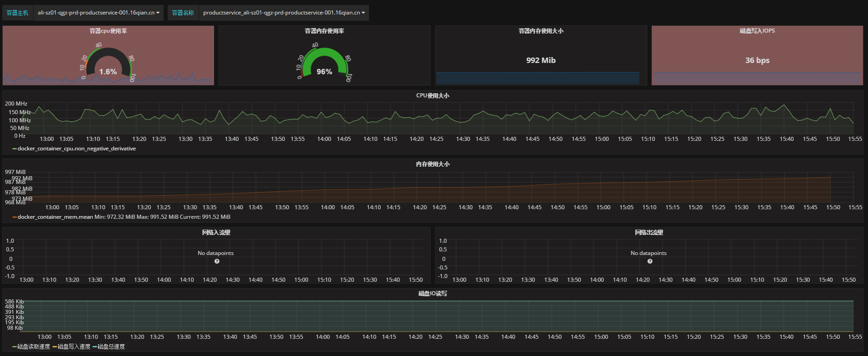
Task: Toggle the 磁盘写入速度 legend series
Action: [74, 346]
